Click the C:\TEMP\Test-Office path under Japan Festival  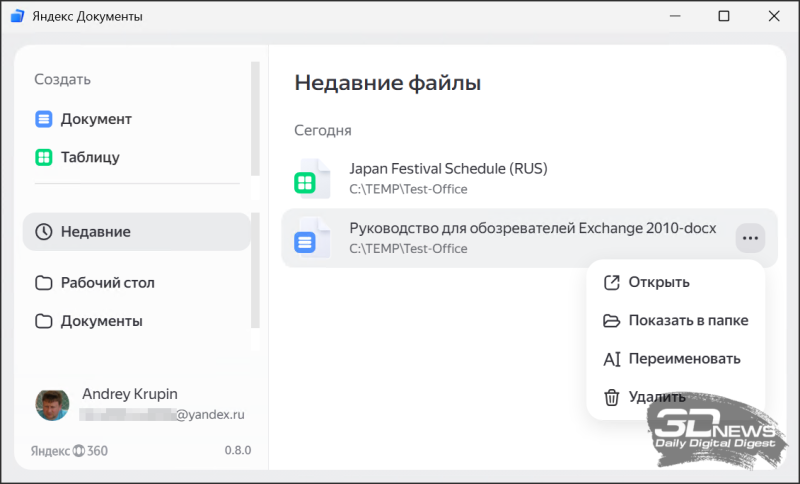pyautogui.click(x=408, y=189)
